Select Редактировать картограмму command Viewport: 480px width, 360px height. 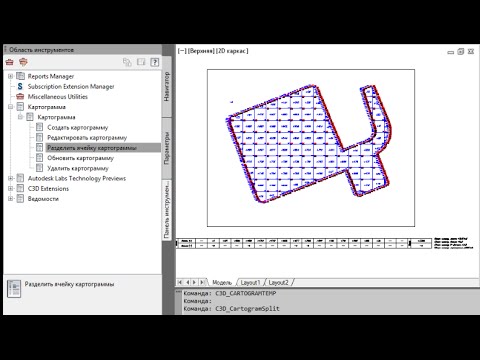click(x=87, y=137)
